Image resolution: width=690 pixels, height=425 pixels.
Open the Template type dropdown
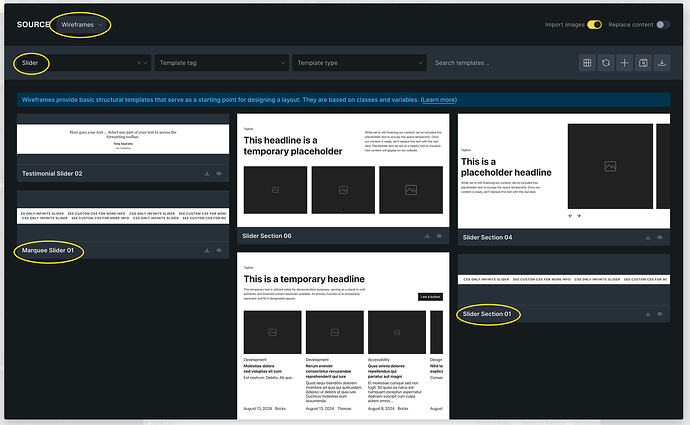click(360, 63)
